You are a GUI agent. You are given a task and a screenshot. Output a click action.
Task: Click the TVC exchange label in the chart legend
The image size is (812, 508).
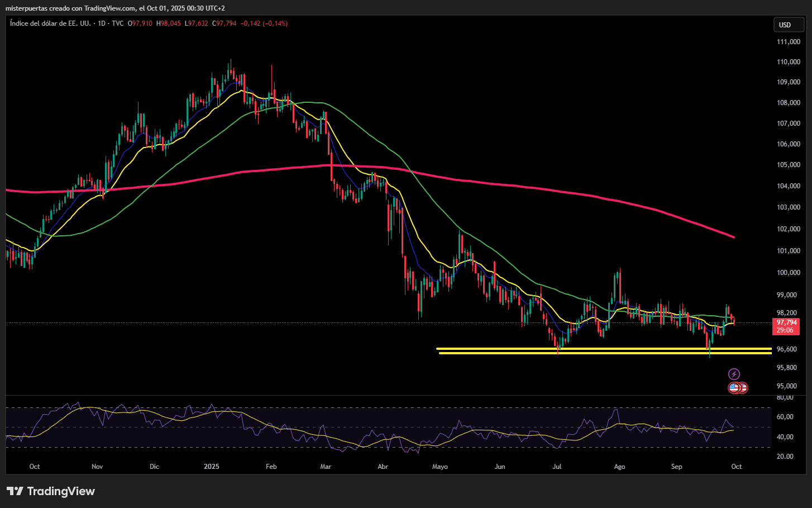tap(117, 23)
